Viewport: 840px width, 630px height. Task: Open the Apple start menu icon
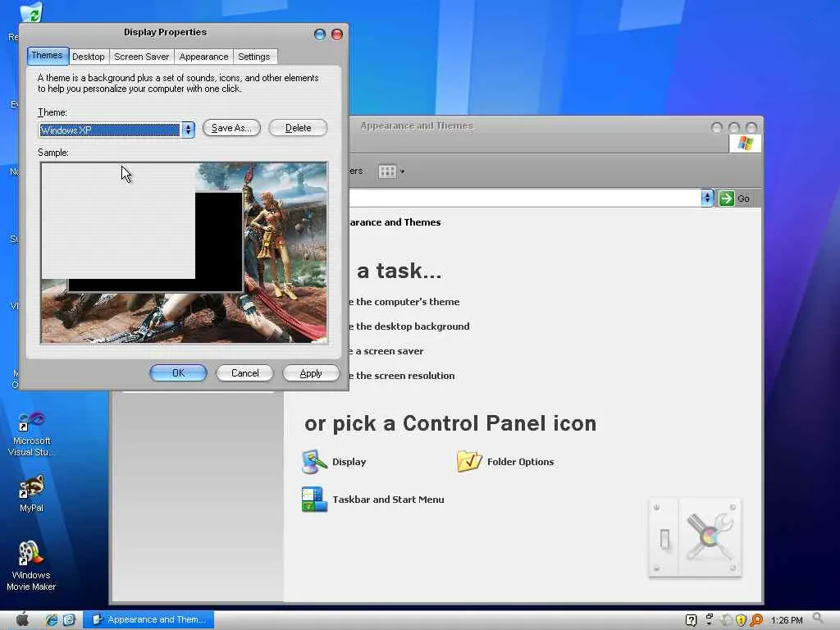(22, 619)
